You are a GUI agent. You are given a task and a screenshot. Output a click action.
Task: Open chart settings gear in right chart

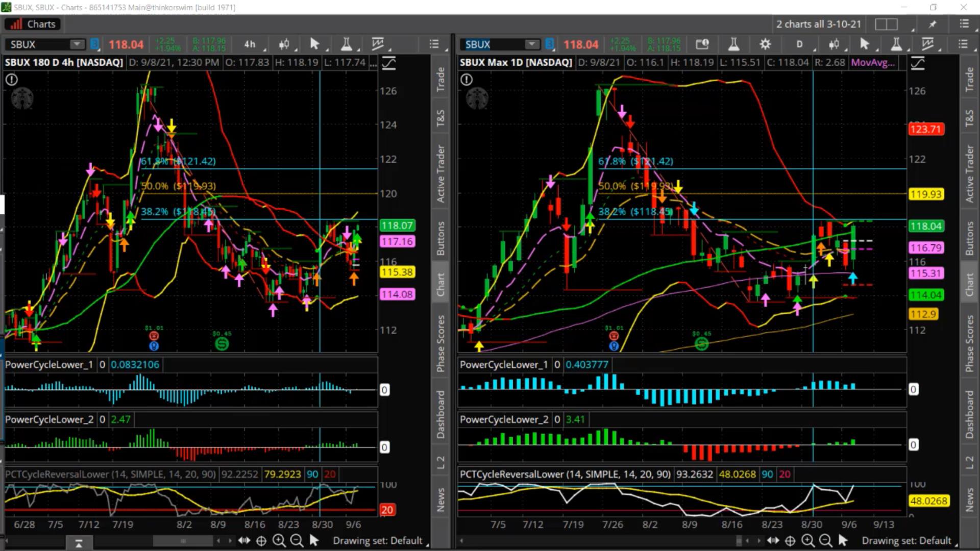point(765,44)
